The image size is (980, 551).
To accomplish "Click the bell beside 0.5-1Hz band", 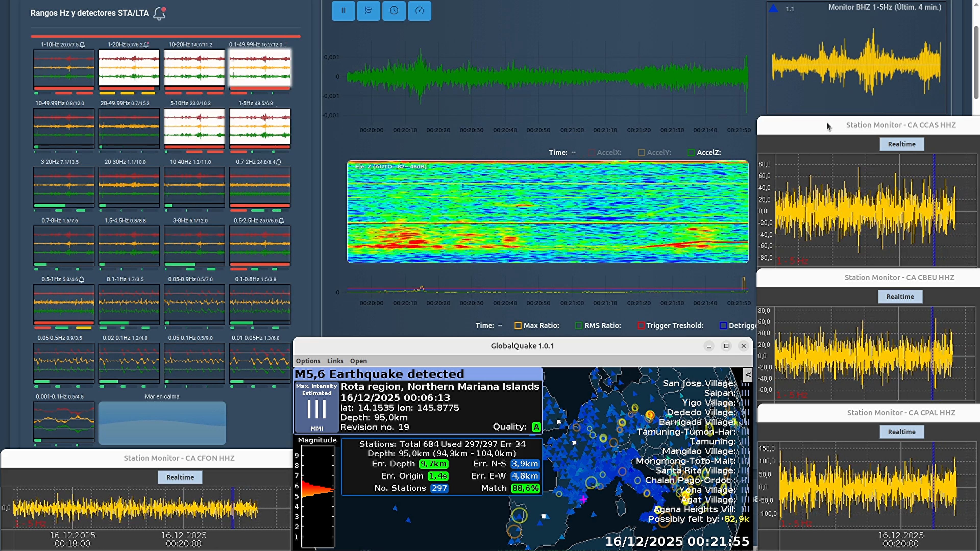I will pyautogui.click(x=82, y=280).
